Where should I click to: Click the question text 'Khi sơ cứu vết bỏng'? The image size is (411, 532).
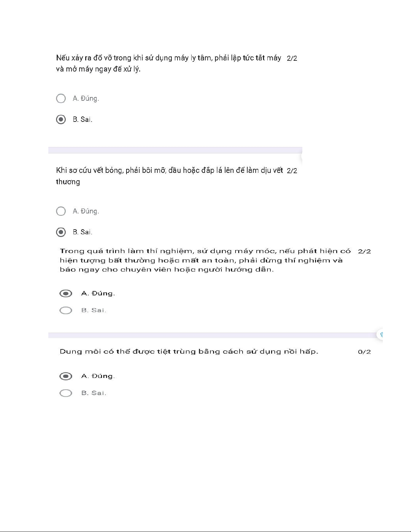pos(169,176)
